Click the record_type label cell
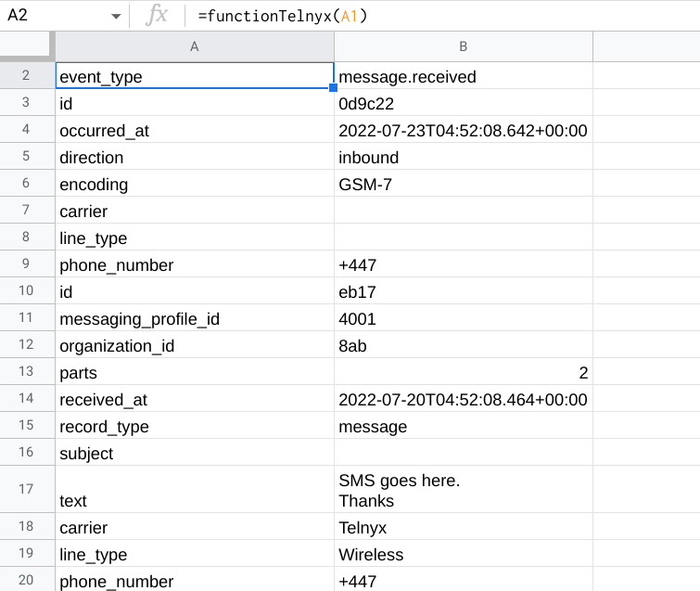Screen dimensions: 700x591 click(x=194, y=426)
